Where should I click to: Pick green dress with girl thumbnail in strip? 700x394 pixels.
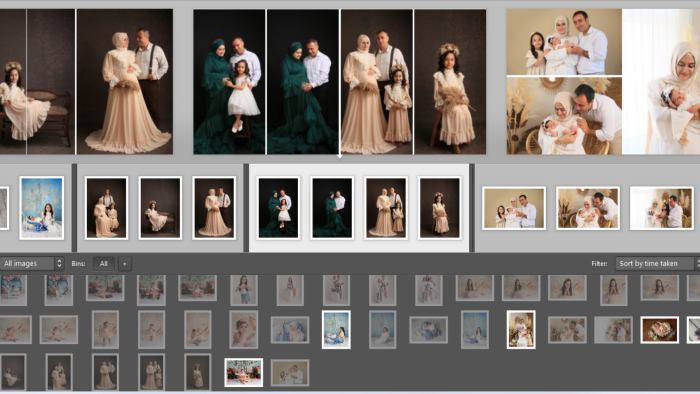point(278,207)
